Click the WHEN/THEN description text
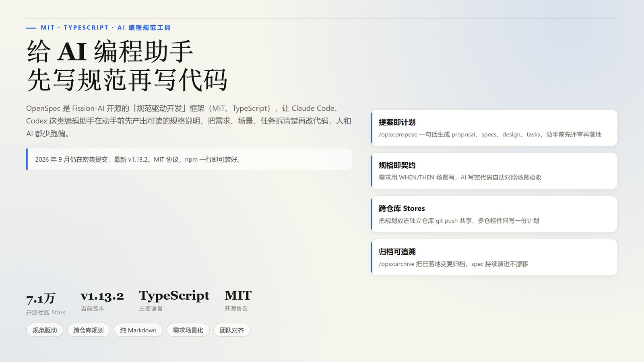Viewport: 644px width, 362px height. (460, 177)
